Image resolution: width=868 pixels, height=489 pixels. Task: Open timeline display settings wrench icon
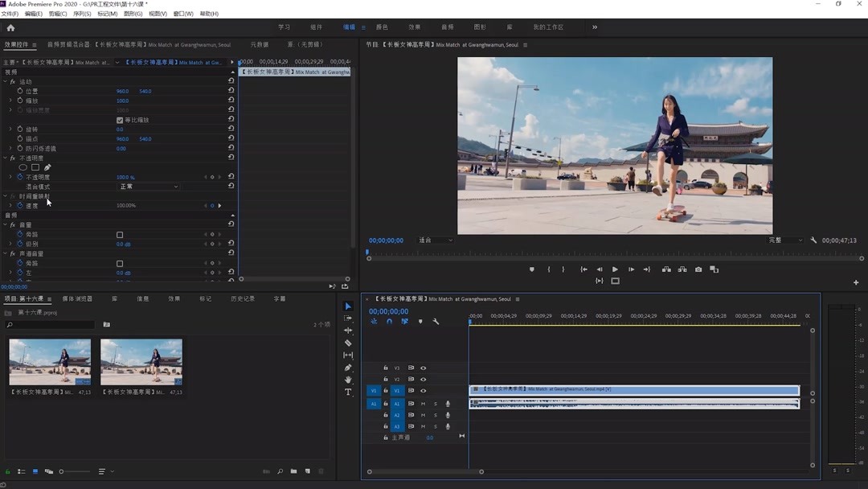pos(436,322)
